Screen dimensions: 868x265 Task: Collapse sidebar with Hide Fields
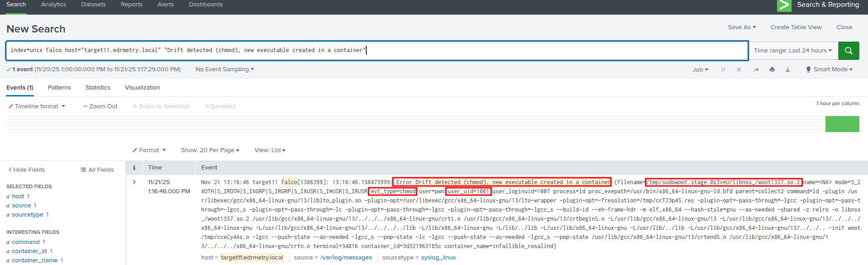pyautogui.click(x=27, y=170)
